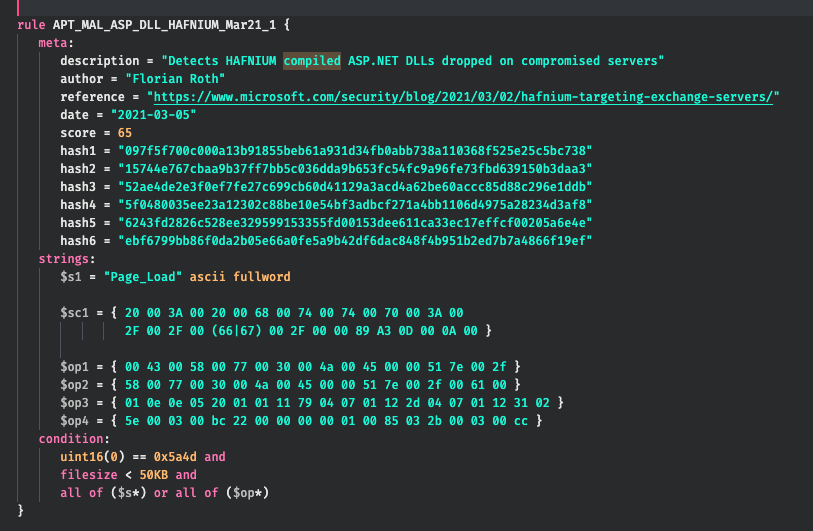
Task: Place cursor on the "condition:" section keyword
Action: click(69, 438)
